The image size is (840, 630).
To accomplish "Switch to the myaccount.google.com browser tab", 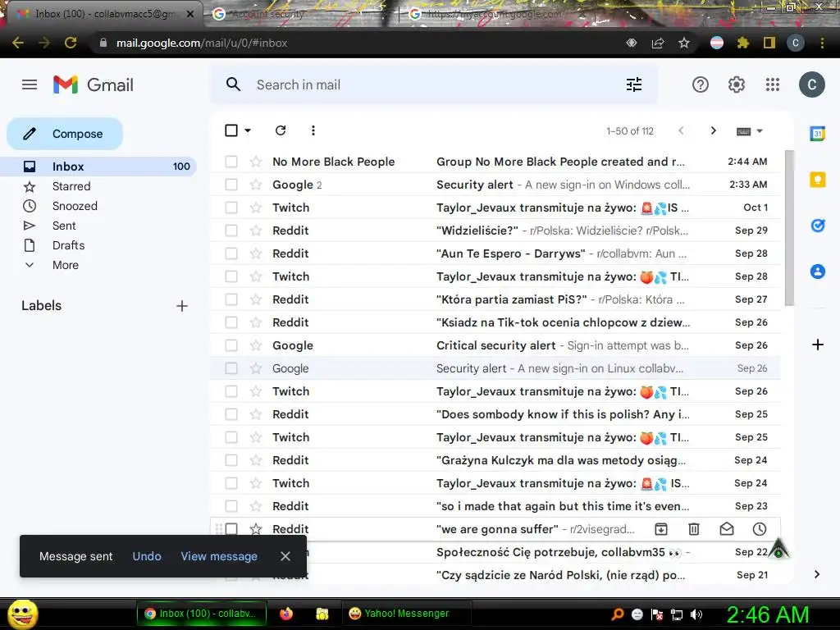I will coord(495,14).
